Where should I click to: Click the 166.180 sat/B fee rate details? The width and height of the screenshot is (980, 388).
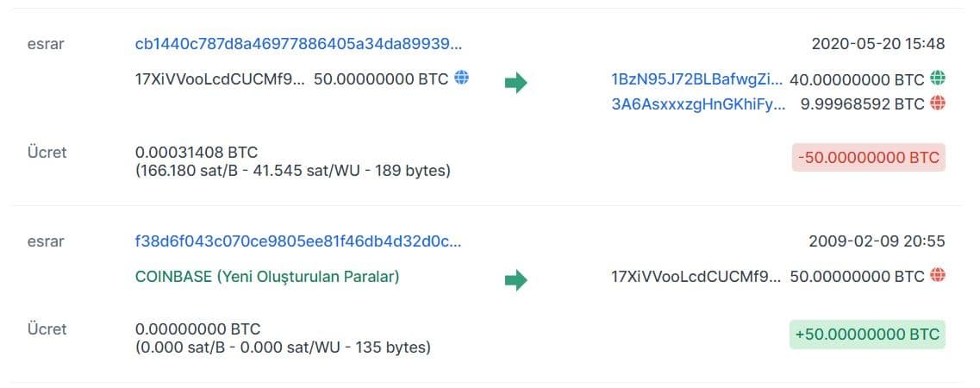(x=293, y=171)
